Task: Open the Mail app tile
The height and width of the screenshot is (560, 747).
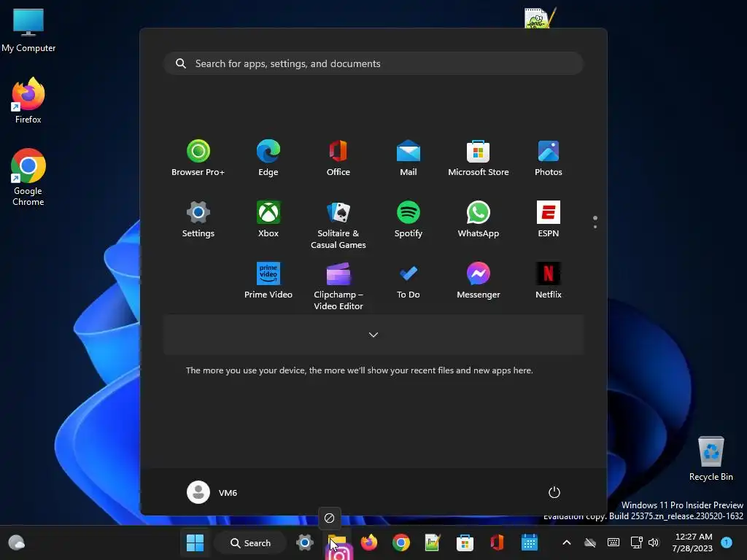Action: (409, 158)
